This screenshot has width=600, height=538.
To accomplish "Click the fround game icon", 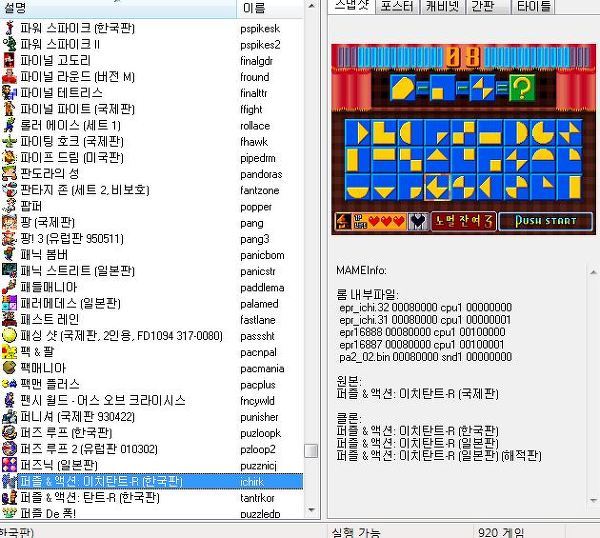I will click(x=9, y=77).
